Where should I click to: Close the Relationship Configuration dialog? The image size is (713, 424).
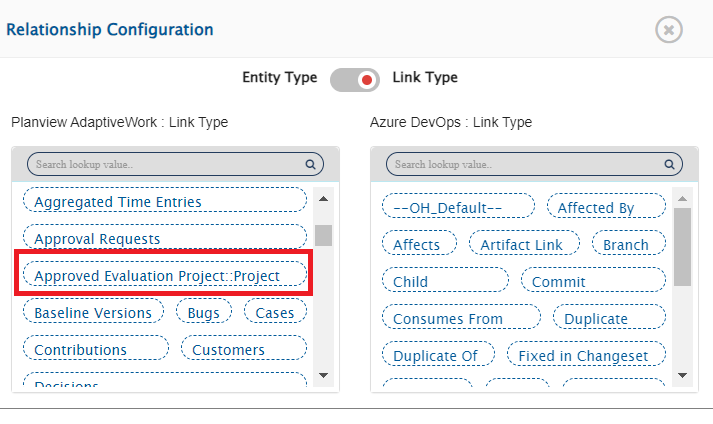[669, 30]
